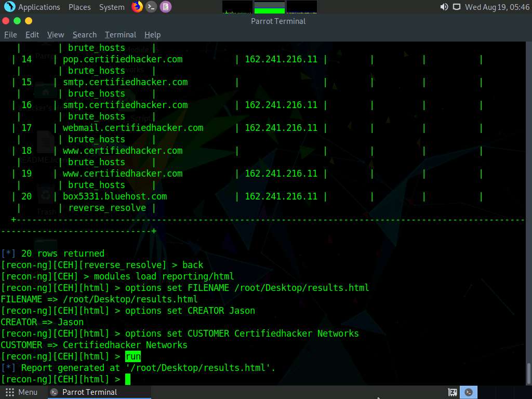
Task: Open the volume speaker icon
Action: [x=444, y=7]
